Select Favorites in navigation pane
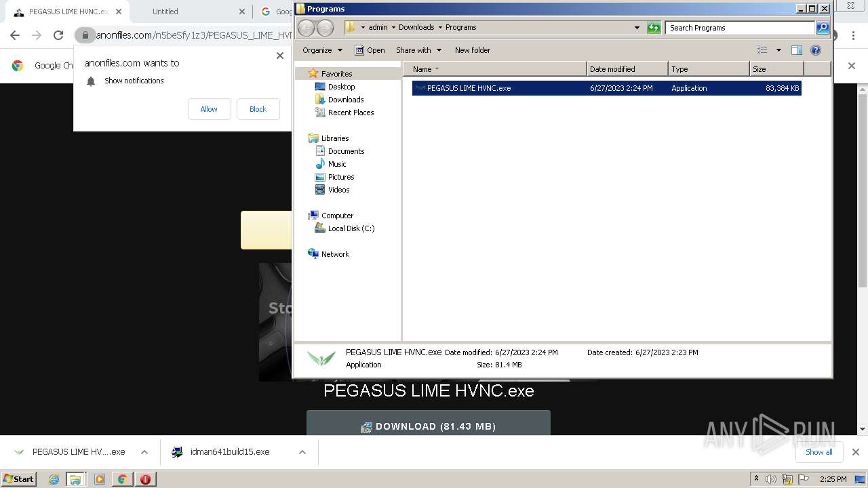 coord(336,74)
